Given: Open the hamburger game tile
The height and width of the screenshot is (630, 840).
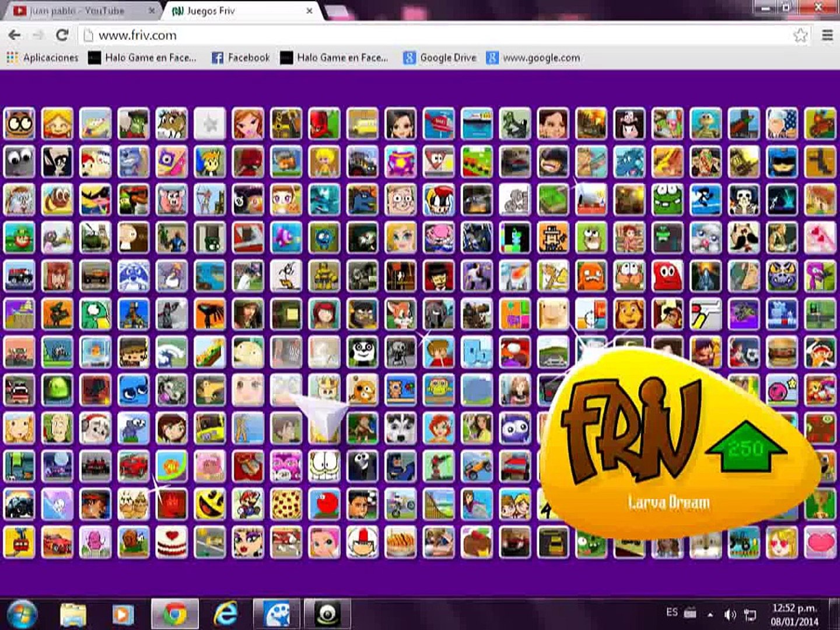Looking at the screenshot, I should click(x=782, y=352).
